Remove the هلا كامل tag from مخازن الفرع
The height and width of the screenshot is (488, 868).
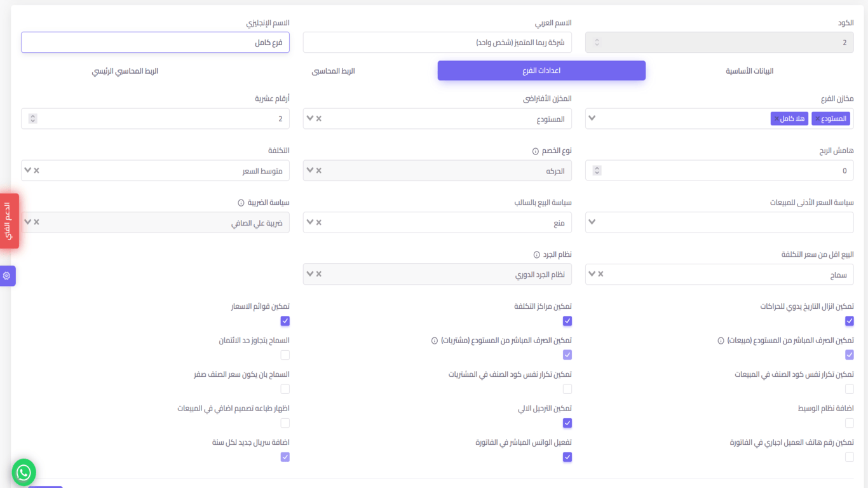pos(776,119)
